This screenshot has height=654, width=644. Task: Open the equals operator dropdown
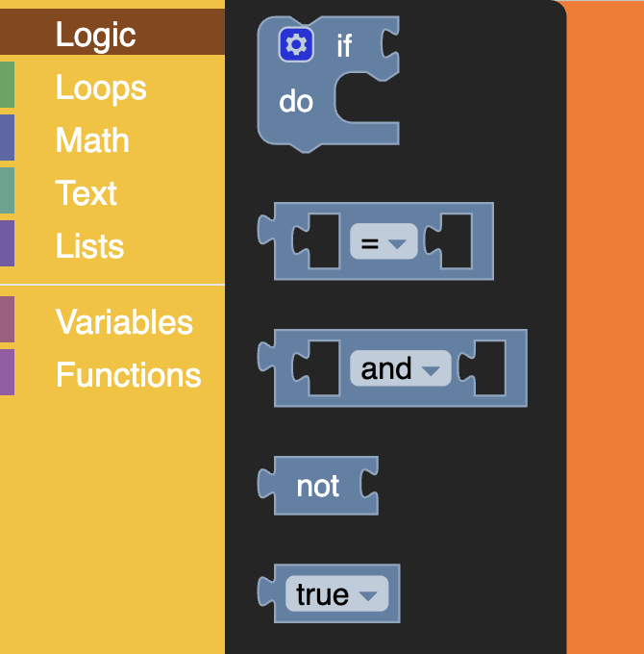384,241
